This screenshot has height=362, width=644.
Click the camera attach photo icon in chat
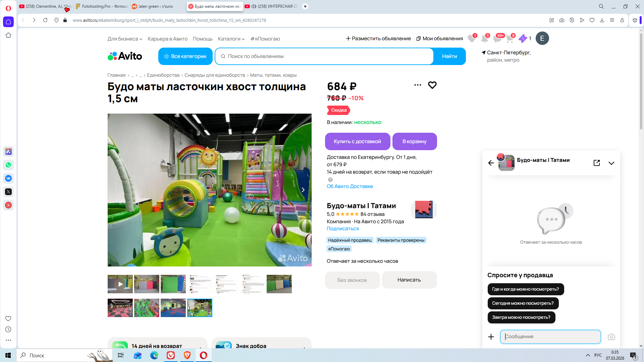[x=611, y=337]
